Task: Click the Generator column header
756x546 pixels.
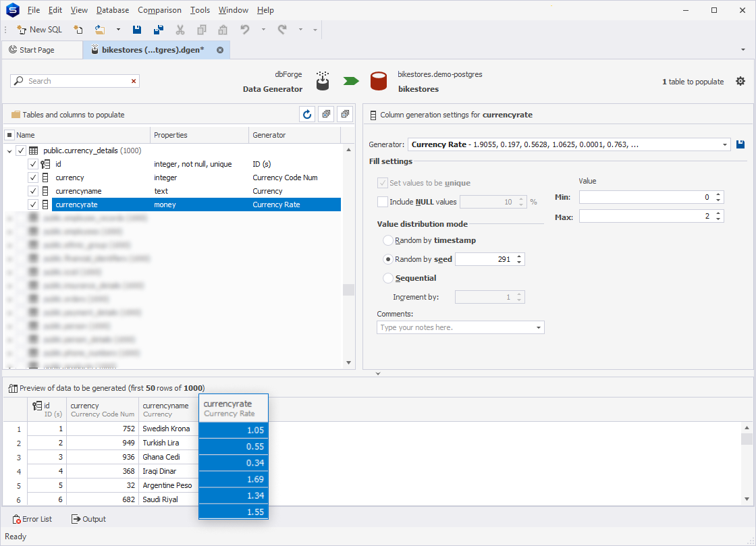Action: (294, 135)
